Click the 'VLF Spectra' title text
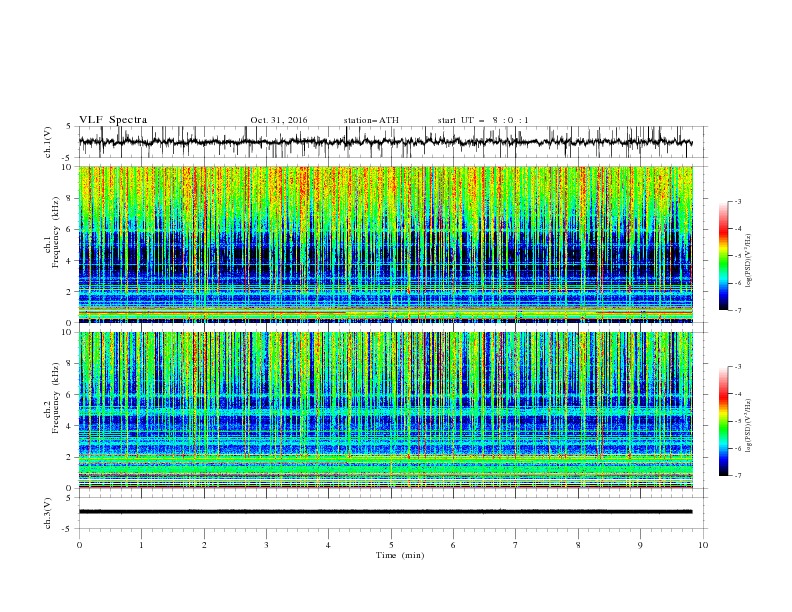 pyautogui.click(x=113, y=120)
